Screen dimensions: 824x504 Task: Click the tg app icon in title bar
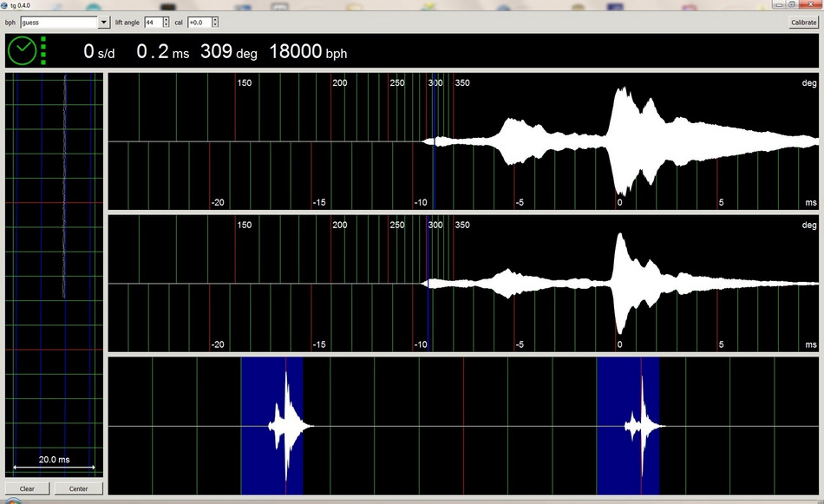(5, 5)
